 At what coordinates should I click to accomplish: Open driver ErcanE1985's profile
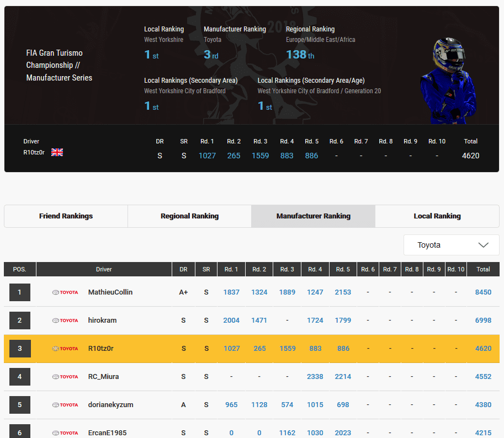(x=107, y=433)
